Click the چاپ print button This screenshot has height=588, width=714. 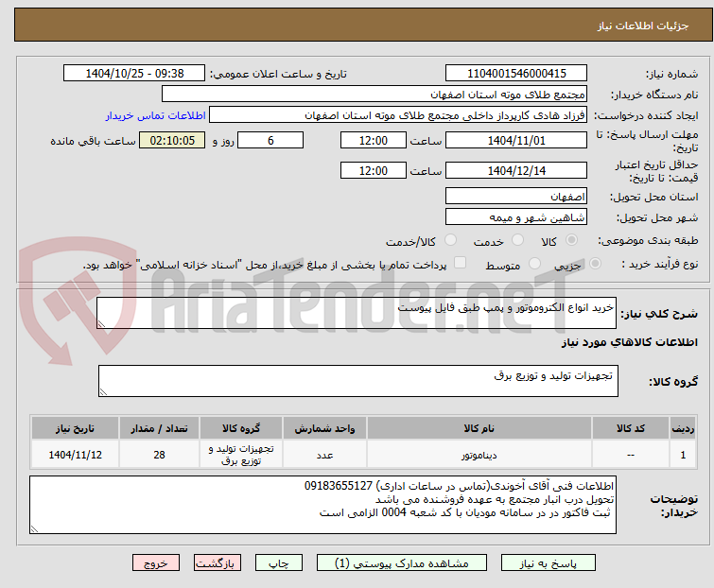tap(278, 563)
